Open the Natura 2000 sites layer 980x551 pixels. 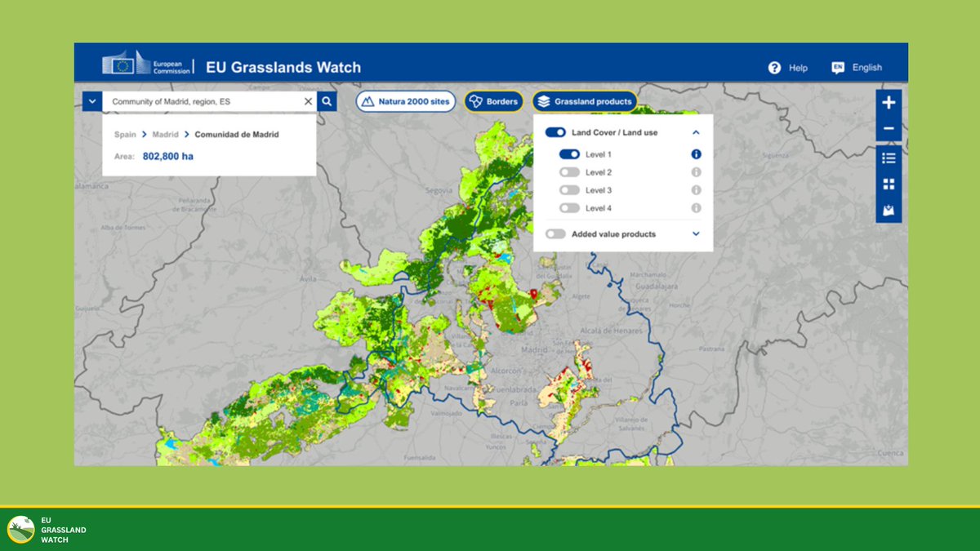406,101
